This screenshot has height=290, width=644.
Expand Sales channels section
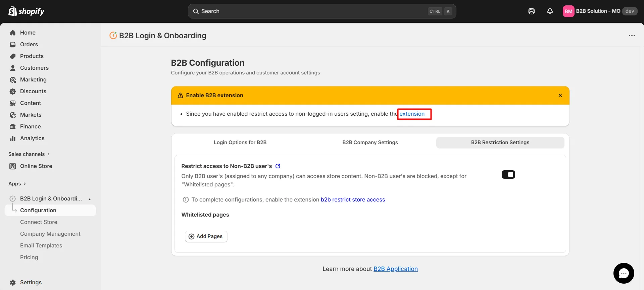click(29, 154)
